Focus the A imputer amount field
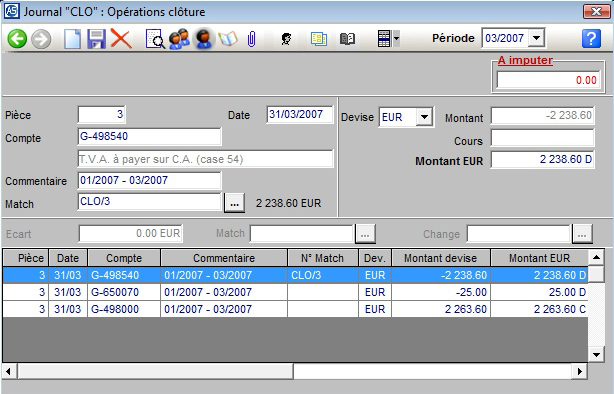The width and height of the screenshot is (614, 394). [x=548, y=80]
